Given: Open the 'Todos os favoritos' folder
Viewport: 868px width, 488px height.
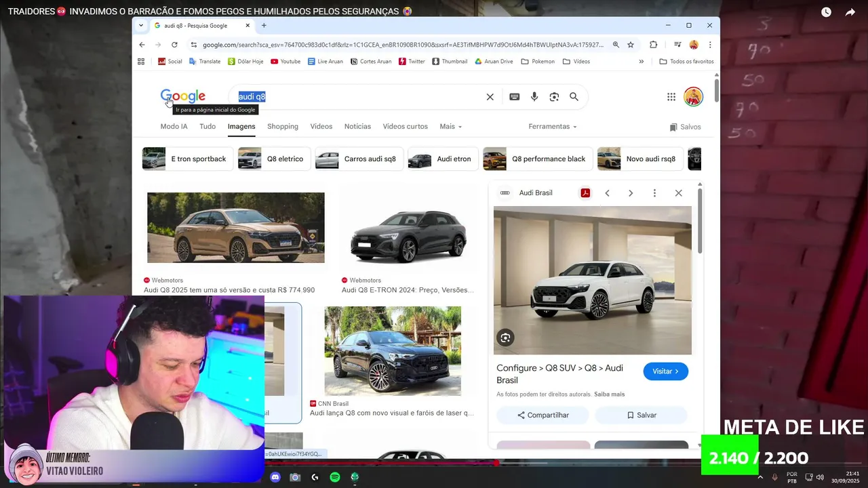Looking at the screenshot, I should point(686,61).
